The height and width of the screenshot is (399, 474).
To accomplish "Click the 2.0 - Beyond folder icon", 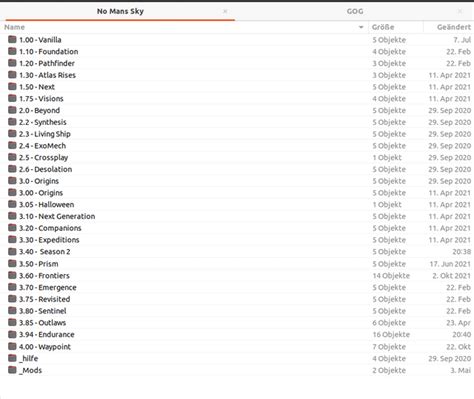I will 12,110.
